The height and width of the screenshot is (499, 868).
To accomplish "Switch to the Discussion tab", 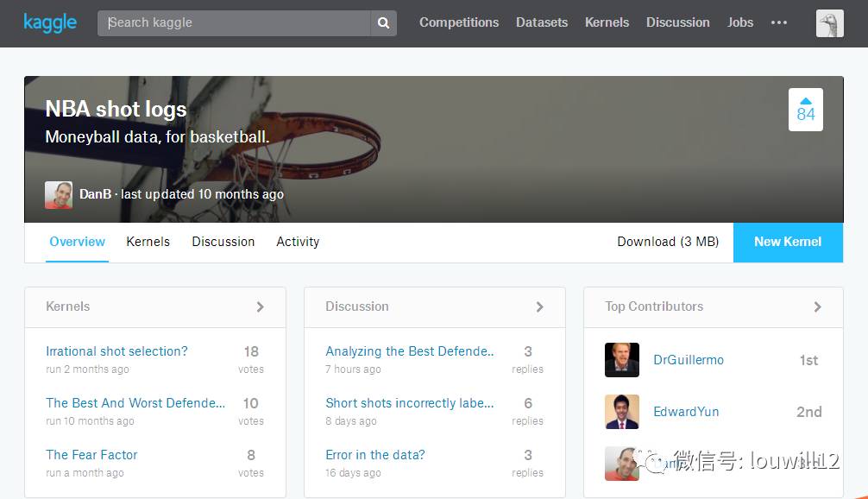I will click(x=223, y=242).
